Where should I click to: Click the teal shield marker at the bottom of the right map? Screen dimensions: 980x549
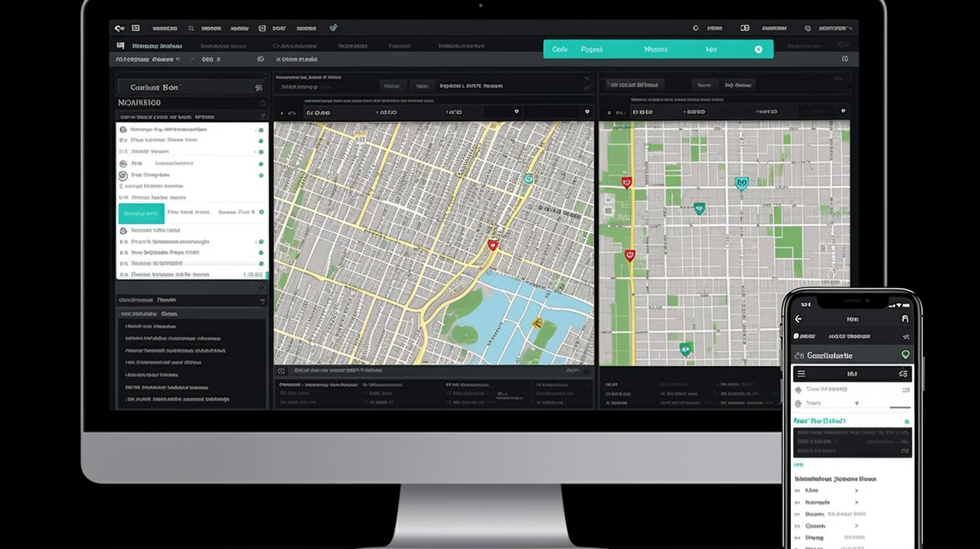(685, 349)
